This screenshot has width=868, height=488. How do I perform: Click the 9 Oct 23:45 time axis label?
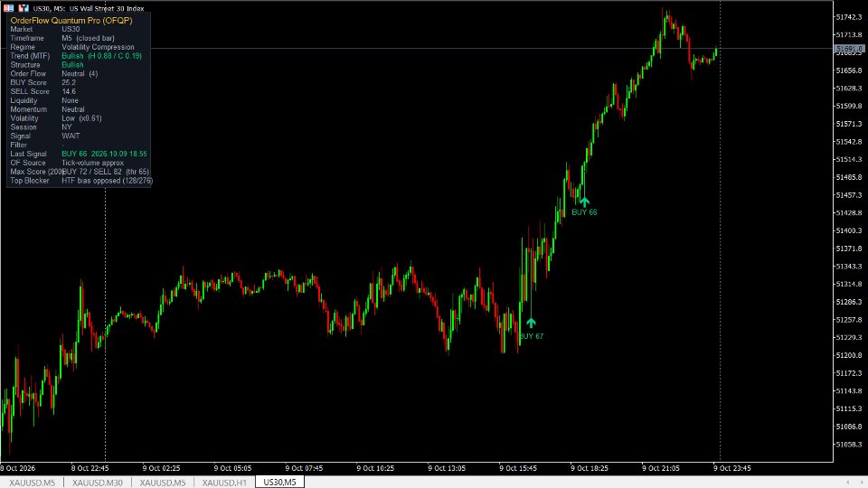click(x=732, y=468)
